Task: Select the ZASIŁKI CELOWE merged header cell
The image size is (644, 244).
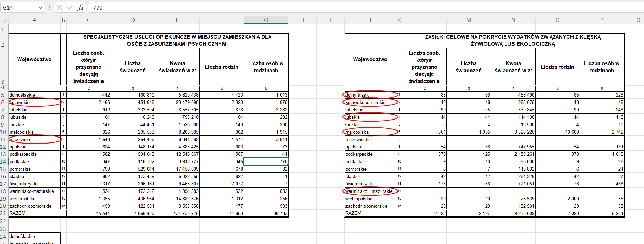Action: tap(513, 41)
